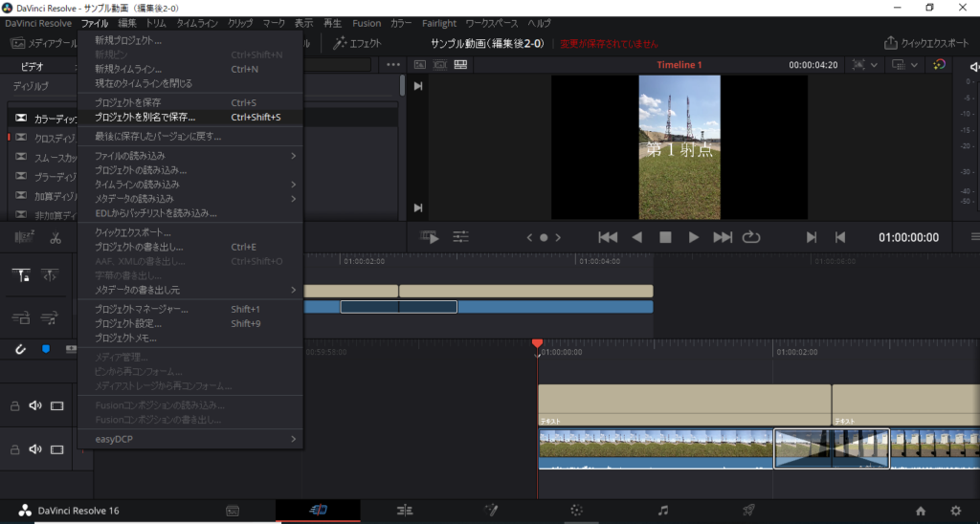The height and width of the screenshot is (524, 980).
Task: Select the scissors split clip tool
Action: tap(56, 237)
